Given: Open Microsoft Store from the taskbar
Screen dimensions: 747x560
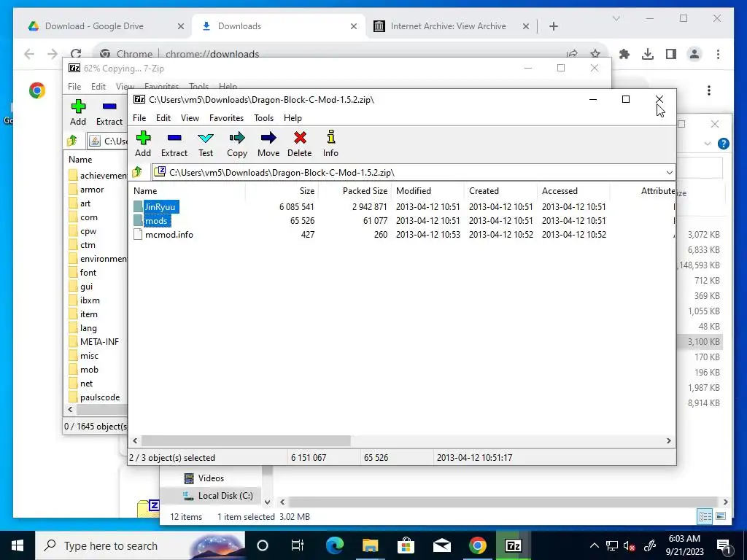Looking at the screenshot, I should [x=406, y=545].
